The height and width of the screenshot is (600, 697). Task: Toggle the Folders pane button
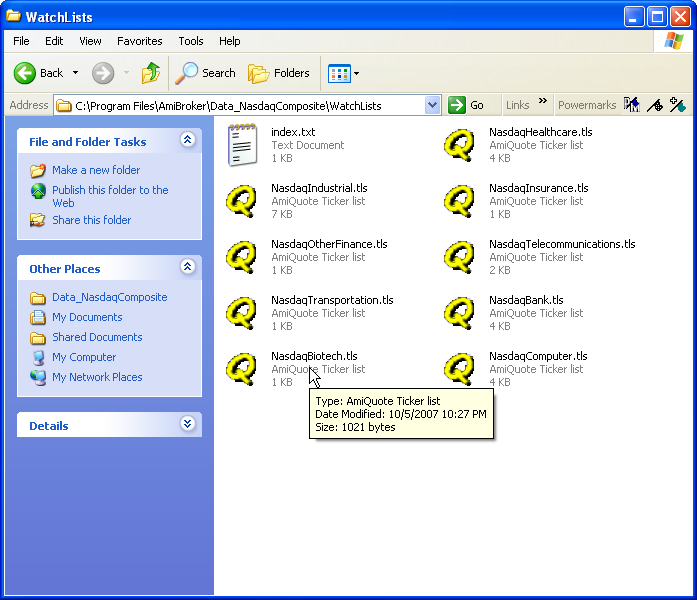point(279,73)
